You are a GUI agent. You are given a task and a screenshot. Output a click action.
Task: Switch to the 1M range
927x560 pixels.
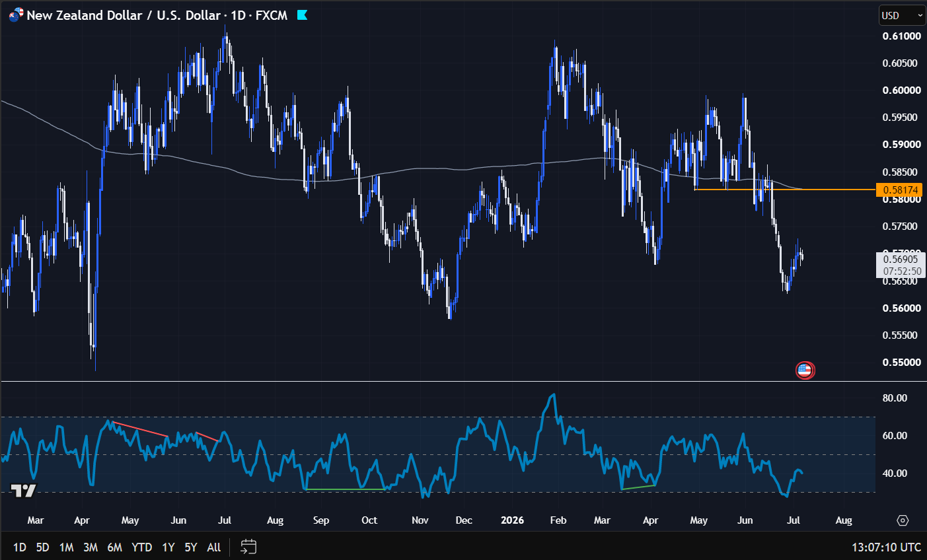[66, 547]
